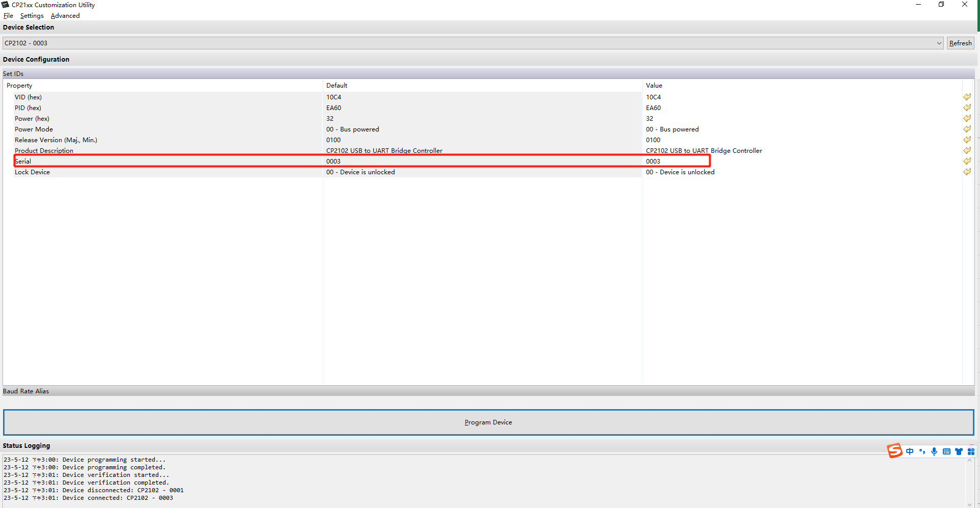Select the Release Version (Maj., Min.) property
This screenshot has height=508, width=980.
tap(56, 140)
